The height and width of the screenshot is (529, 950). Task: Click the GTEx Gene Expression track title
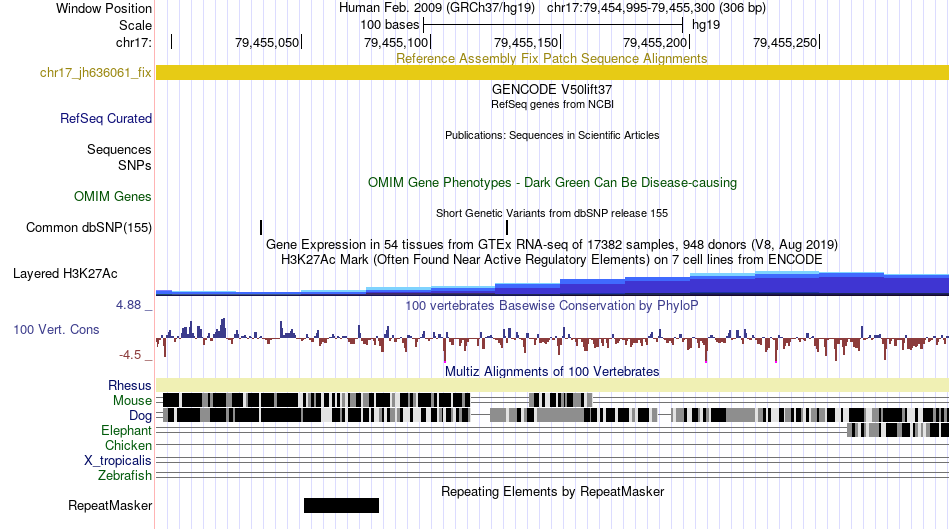click(552, 245)
